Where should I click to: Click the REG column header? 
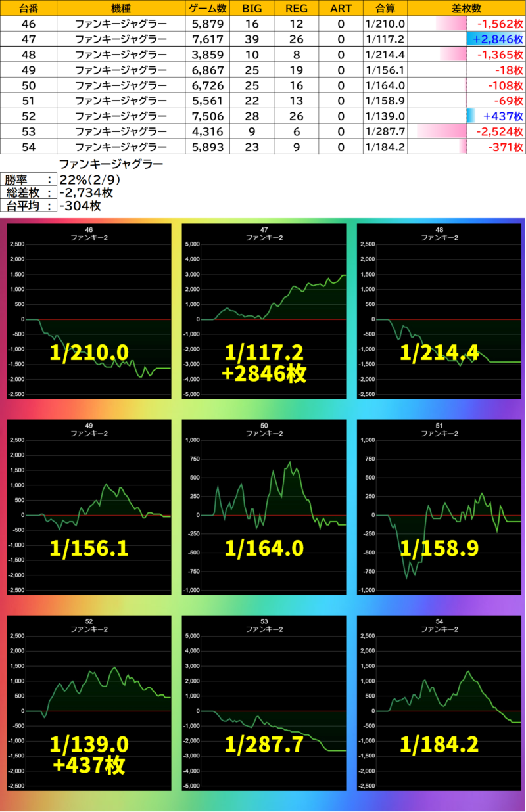[296, 9]
